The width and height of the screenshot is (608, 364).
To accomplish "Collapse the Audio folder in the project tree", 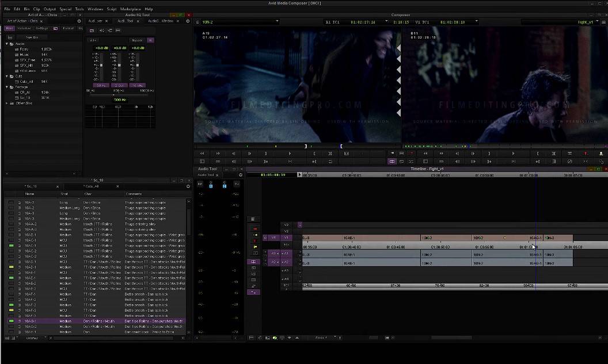I will pos(7,44).
